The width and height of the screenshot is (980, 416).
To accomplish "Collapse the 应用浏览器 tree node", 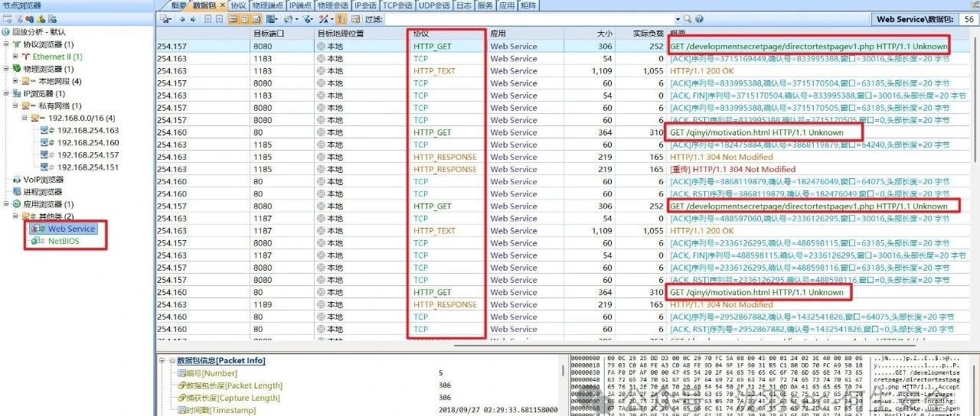I will click(5, 204).
